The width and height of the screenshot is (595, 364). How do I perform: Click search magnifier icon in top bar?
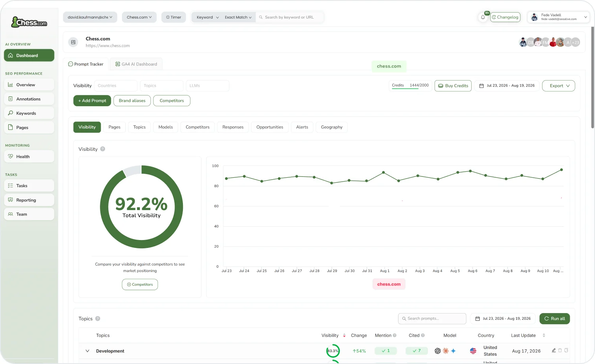click(261, 17)
